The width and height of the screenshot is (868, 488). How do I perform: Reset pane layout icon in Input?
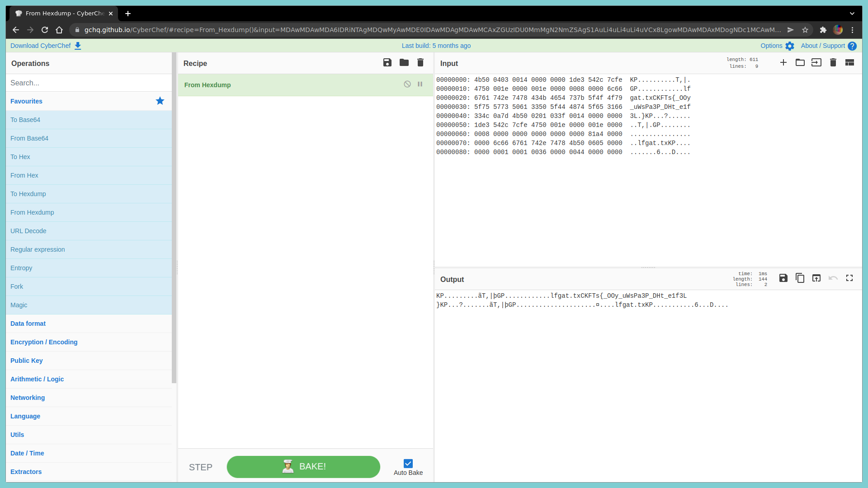pyautogui.click(x=849, y=63)
